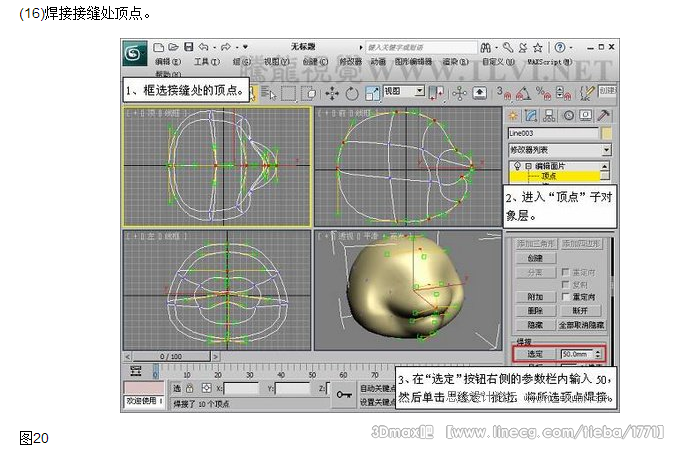Toggle the selection lock padlock icon
Viewport: 693px width, 449px height.
(190, 388)
